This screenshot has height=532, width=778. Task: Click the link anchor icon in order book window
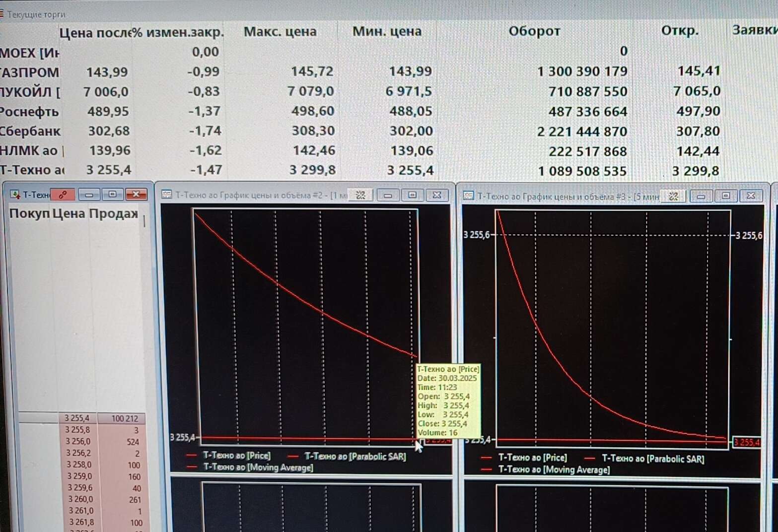click(x=63, y=195)
